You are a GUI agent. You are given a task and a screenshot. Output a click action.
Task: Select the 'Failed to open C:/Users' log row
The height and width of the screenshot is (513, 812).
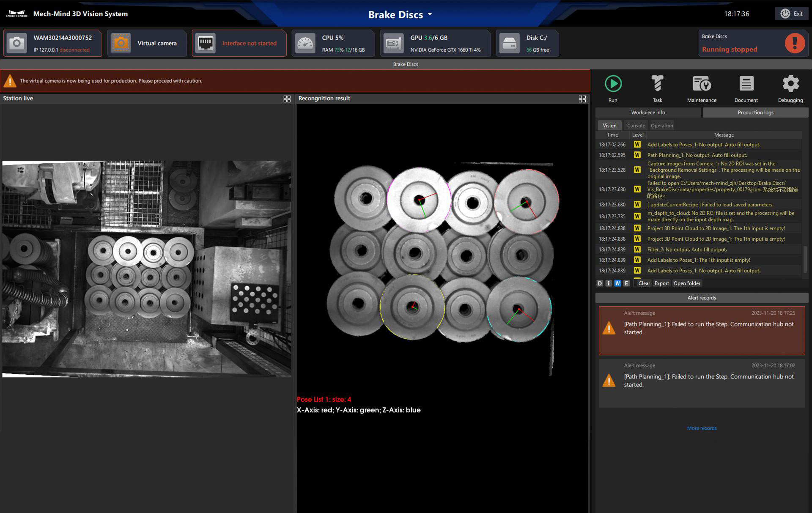tap(699, 189)
